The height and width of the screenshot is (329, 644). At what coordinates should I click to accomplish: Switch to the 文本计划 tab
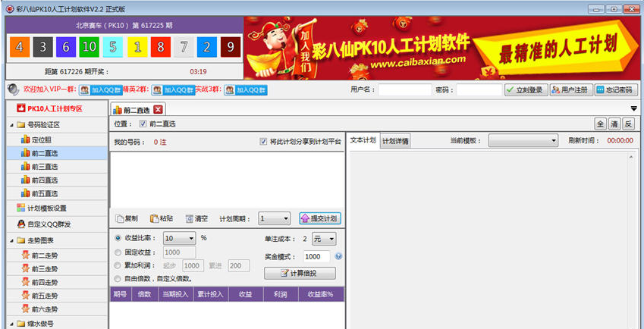363,140
